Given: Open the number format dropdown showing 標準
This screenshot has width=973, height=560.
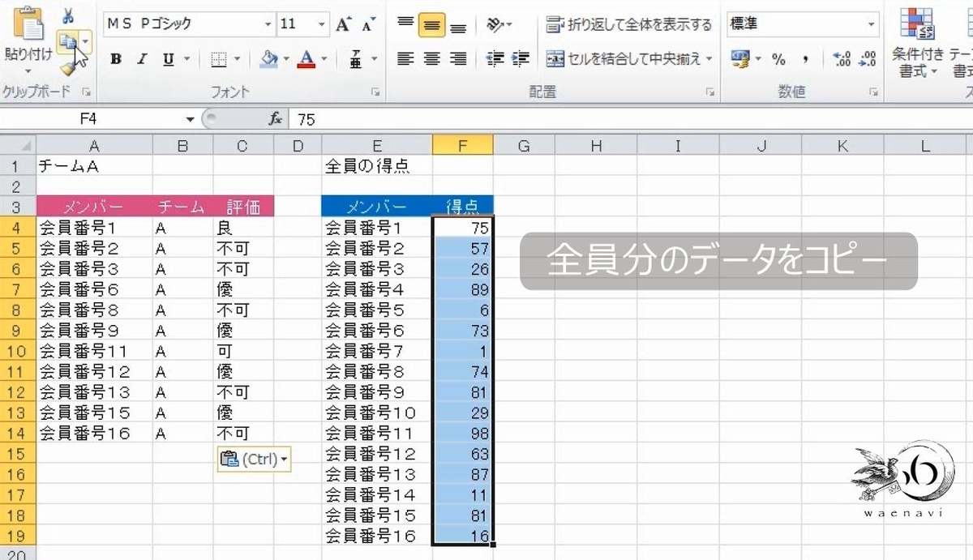Looking at the screenshot, I should click(872, 24).
